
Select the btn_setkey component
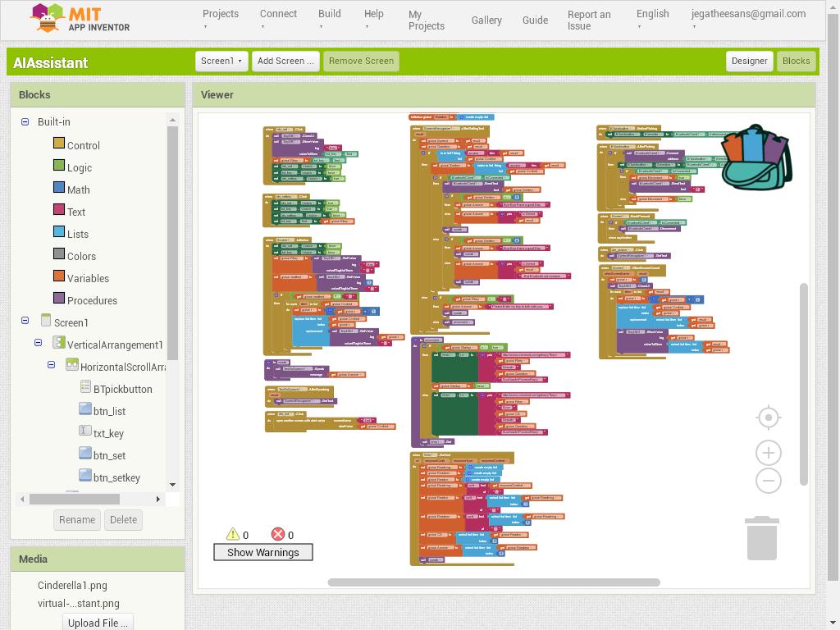(116, 478)
